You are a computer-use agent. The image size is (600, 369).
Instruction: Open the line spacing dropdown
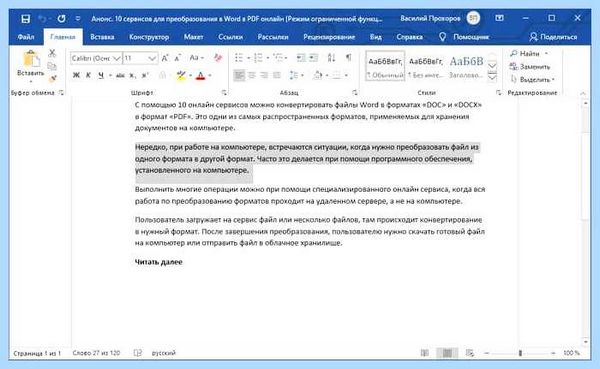pos(297,75)
